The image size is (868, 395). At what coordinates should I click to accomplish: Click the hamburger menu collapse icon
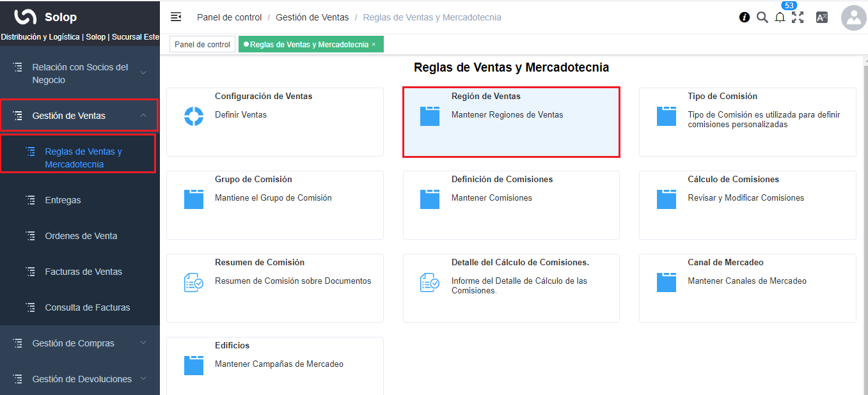tap(176, 17)
